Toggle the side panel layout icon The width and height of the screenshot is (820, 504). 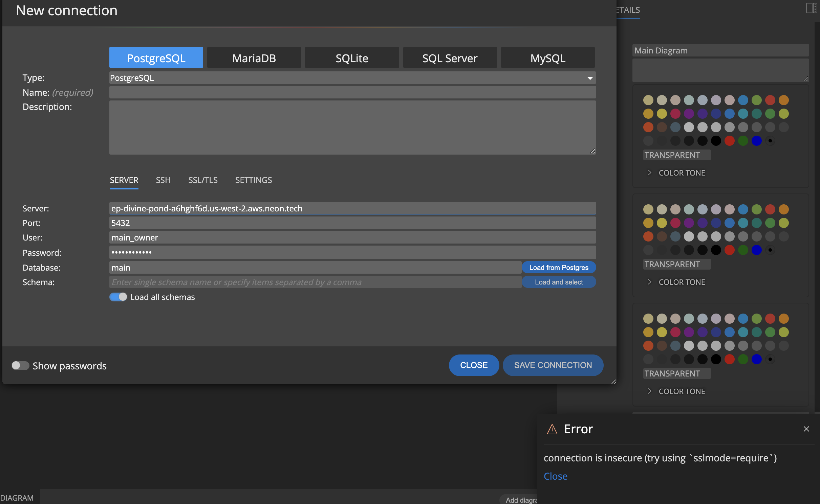(x=811, y=8)
